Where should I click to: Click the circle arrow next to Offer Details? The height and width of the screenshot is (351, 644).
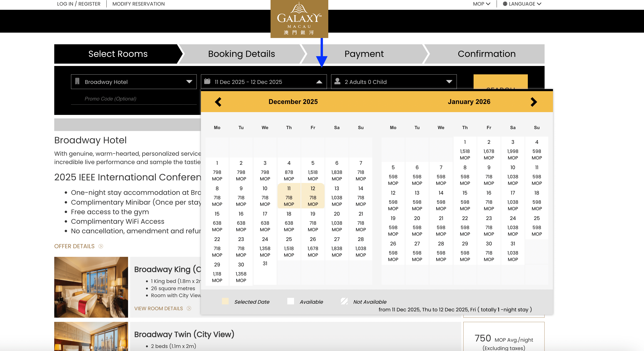[x=101, y=246]
